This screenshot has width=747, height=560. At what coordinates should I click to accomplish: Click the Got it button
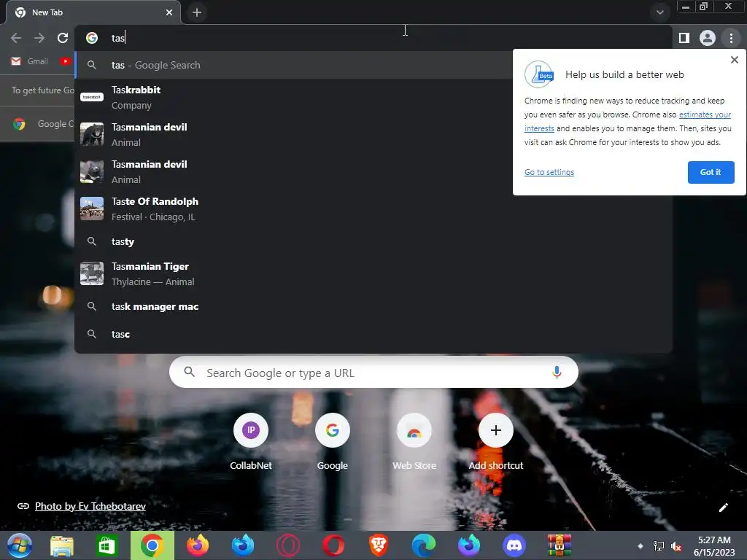click(711, 172)
